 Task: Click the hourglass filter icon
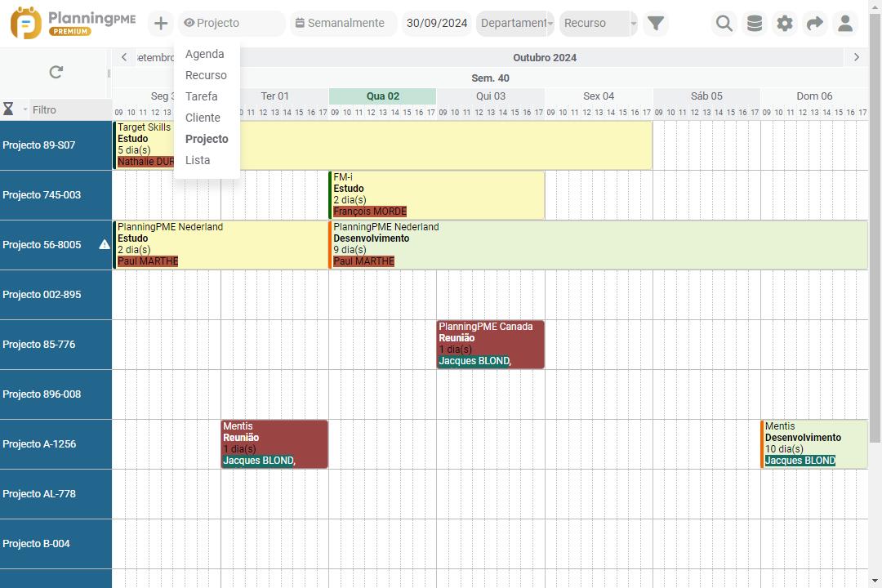[8, 109]
